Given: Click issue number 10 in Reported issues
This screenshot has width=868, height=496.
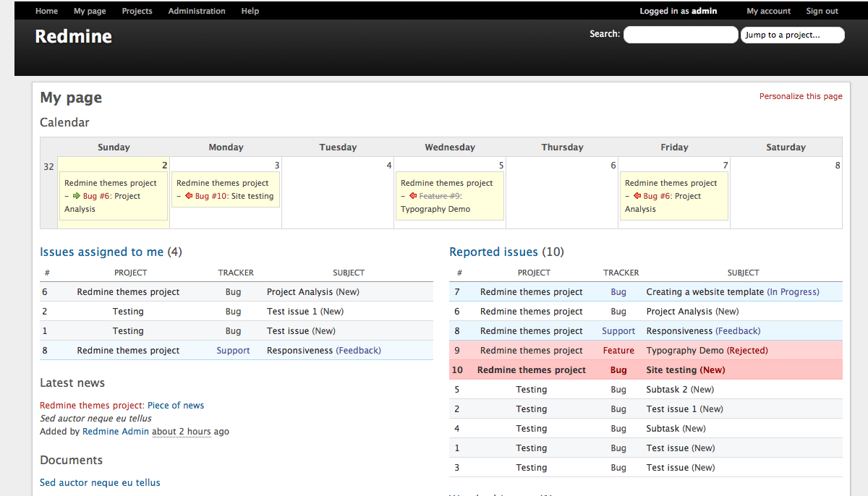Looking at the screenshot, I should click(x=457, y=370).
